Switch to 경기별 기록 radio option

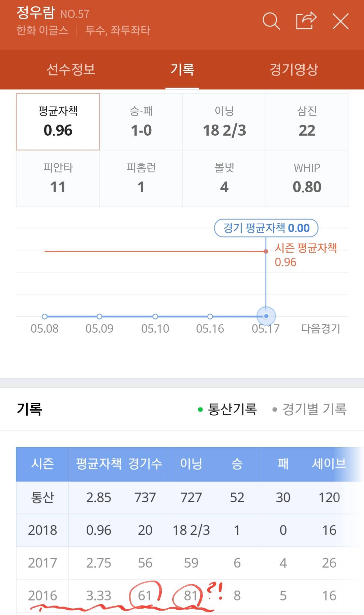(x=309, y=409)
